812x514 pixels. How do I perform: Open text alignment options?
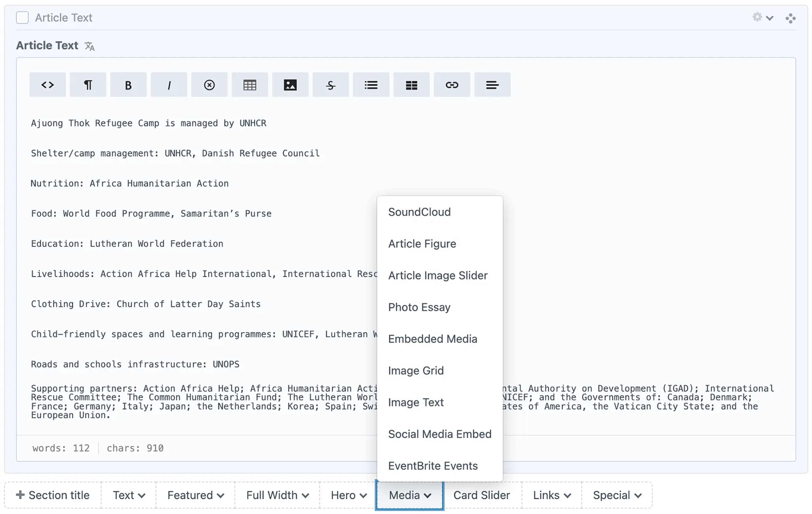click(493, 85)
